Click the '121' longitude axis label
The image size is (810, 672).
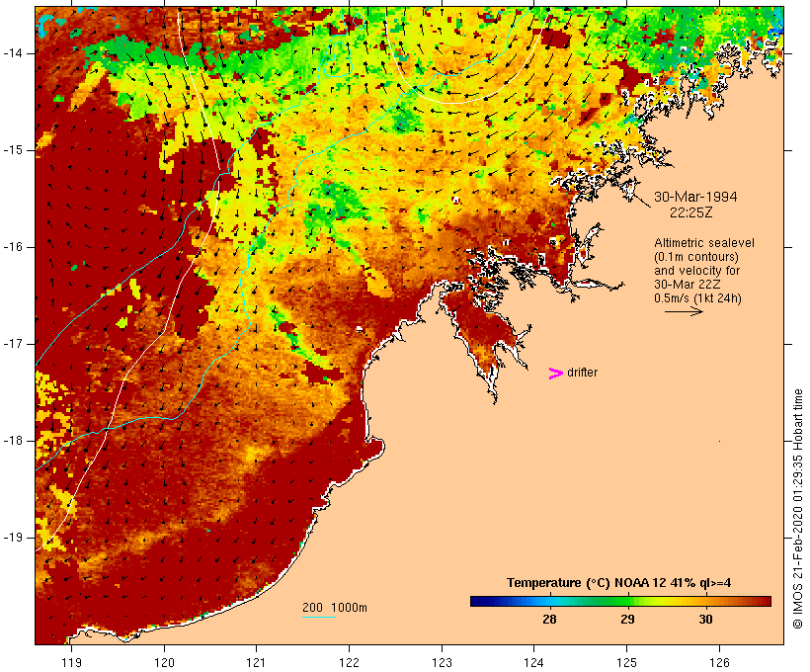click(x=256, y=662)
